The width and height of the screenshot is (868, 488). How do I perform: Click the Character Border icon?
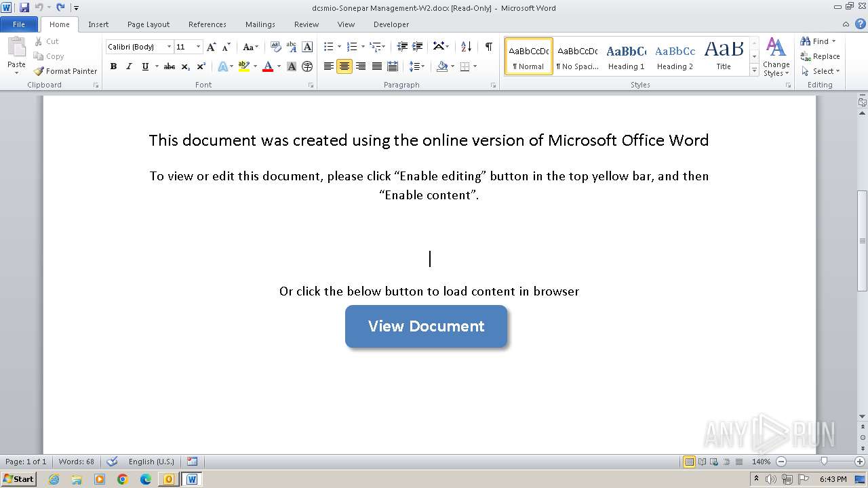[307, 47]
